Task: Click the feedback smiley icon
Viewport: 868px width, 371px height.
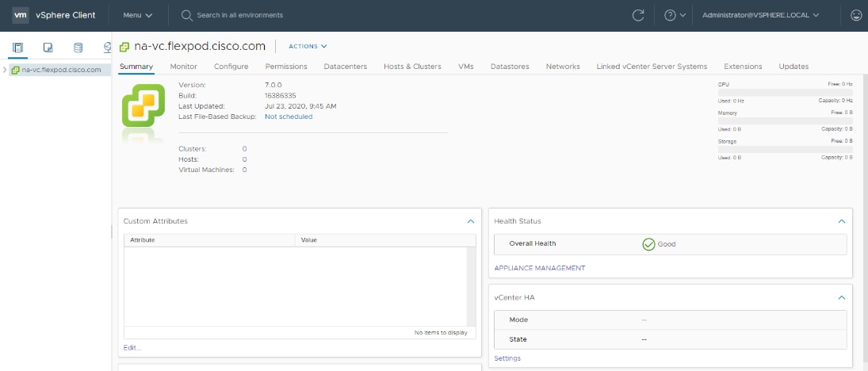Action: pyautogui.click(x=856, y=16)
